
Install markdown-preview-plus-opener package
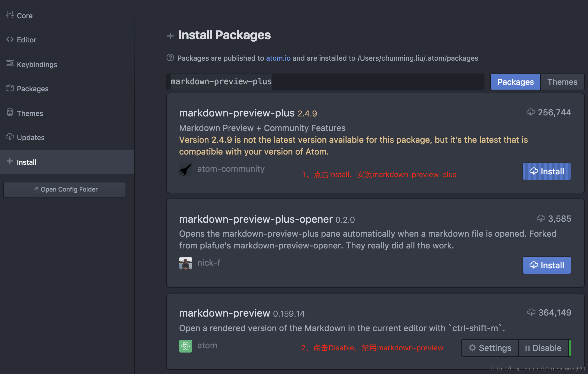click(x=547, y=265)
